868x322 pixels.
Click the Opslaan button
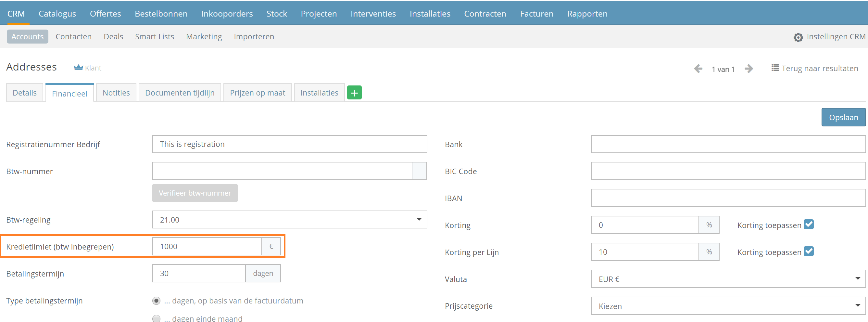tap(843, 117)
